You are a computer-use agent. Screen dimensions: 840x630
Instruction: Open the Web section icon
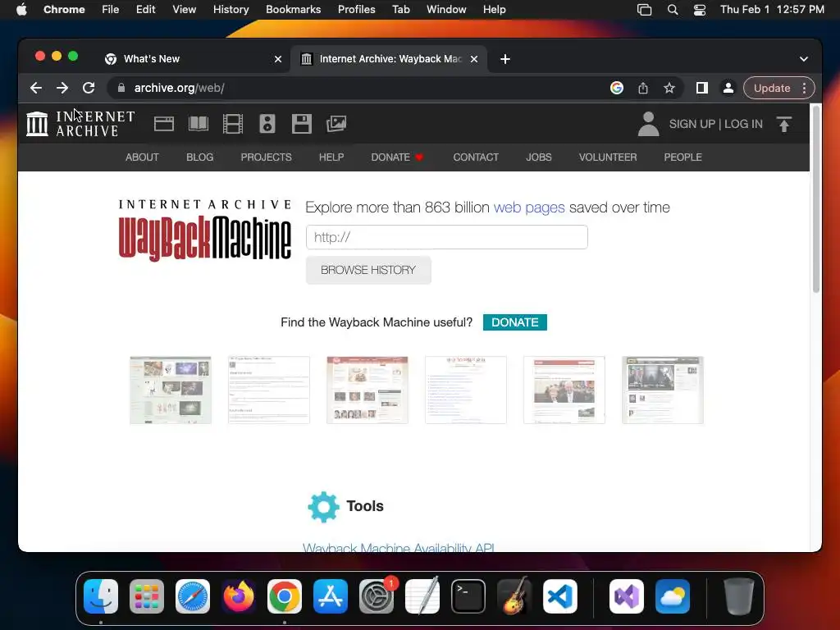point(164,124)
